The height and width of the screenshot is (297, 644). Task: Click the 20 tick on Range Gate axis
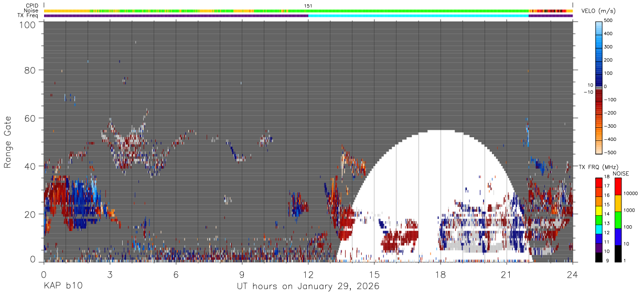[30, 214]
